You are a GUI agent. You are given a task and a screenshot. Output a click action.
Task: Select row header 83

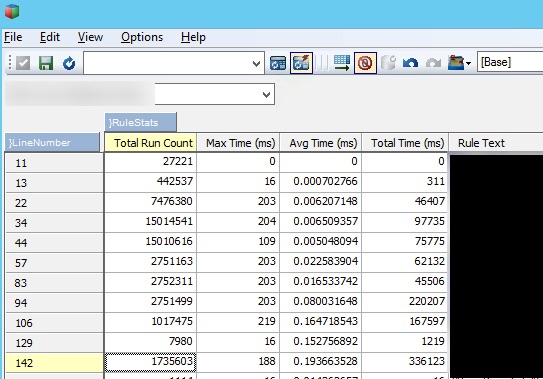(54, 283)
